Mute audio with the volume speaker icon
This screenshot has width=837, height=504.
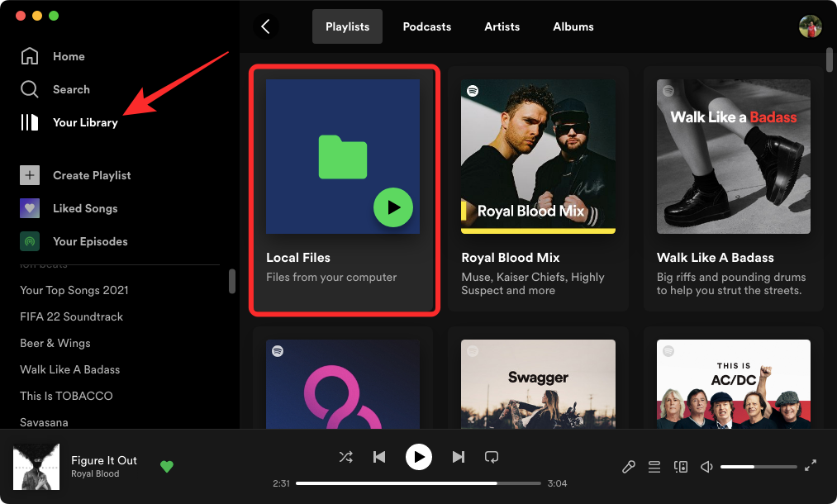(706, 467)
